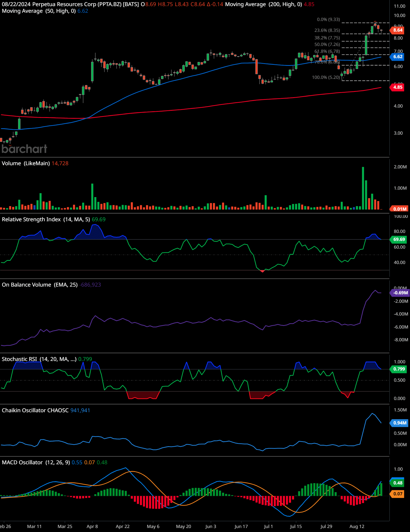Screen dimensions: 410x532
Task: Click the MACD value 0.55
Action: click(77, 463)
